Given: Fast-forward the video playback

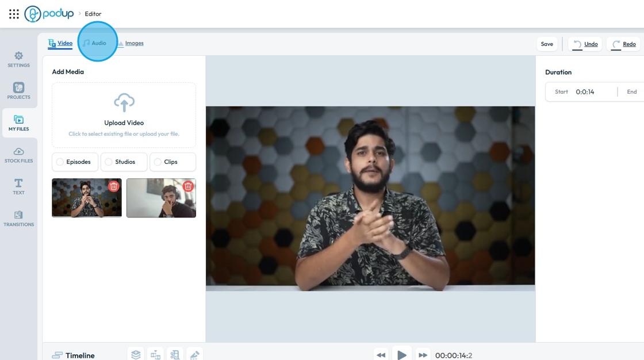Looking at the screenshot, I should click(x=423, y=355).
